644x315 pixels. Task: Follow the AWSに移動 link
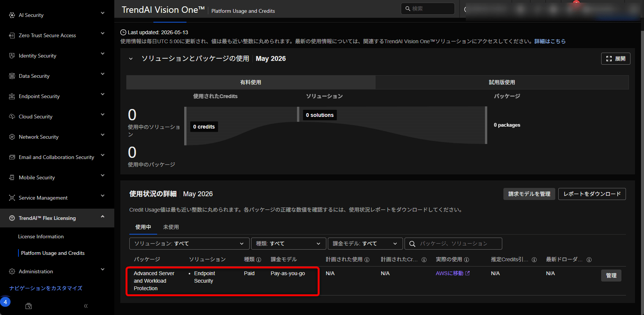pyautogui.click(x=453, y=273)
